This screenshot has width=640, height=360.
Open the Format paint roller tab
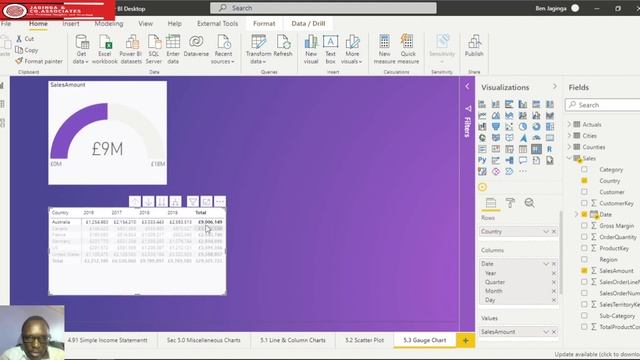point(510,203)
